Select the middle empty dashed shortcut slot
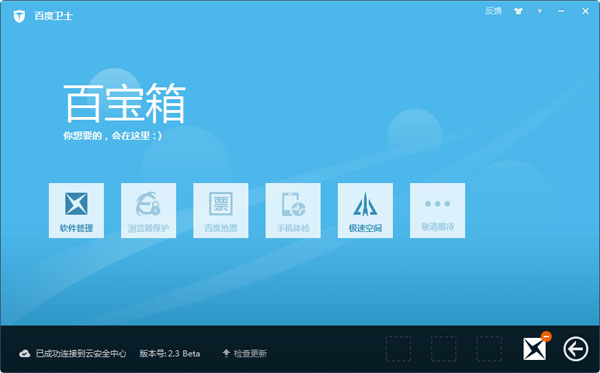The image size is (600, 373). pyautogui.click(x=443, y=349)
